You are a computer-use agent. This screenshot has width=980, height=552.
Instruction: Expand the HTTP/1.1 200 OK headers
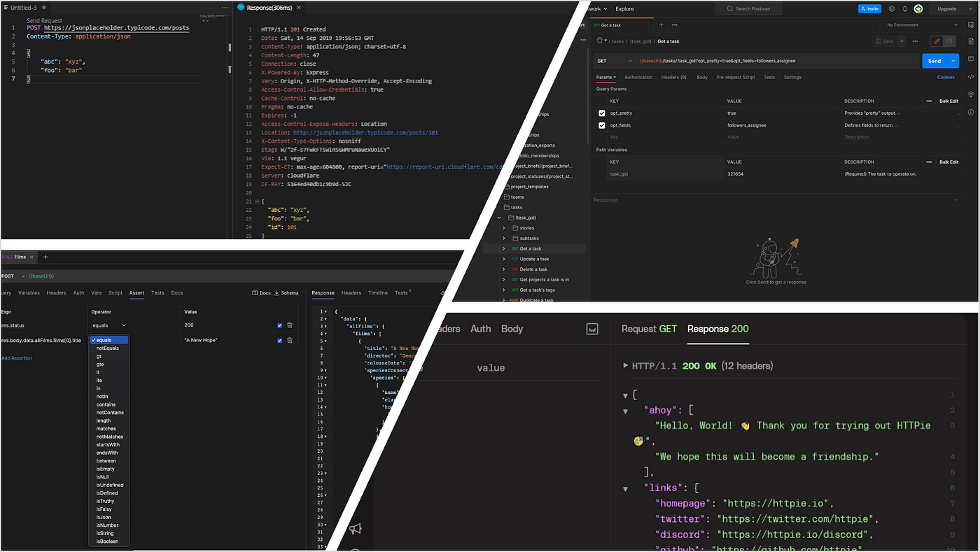626,366
